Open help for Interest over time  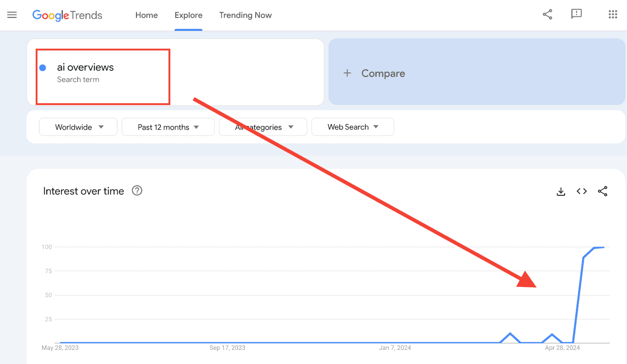[137, 191]
